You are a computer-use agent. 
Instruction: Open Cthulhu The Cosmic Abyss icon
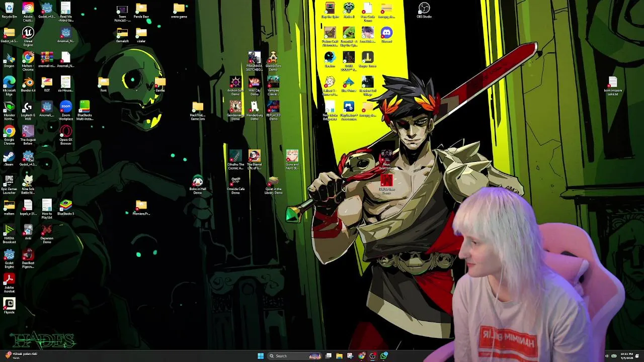click(235, 160)
